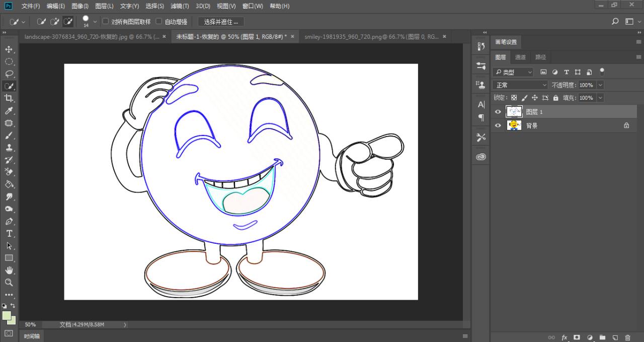Select the Eyedropper tool
644x342 pixels.
coord(9,111)
